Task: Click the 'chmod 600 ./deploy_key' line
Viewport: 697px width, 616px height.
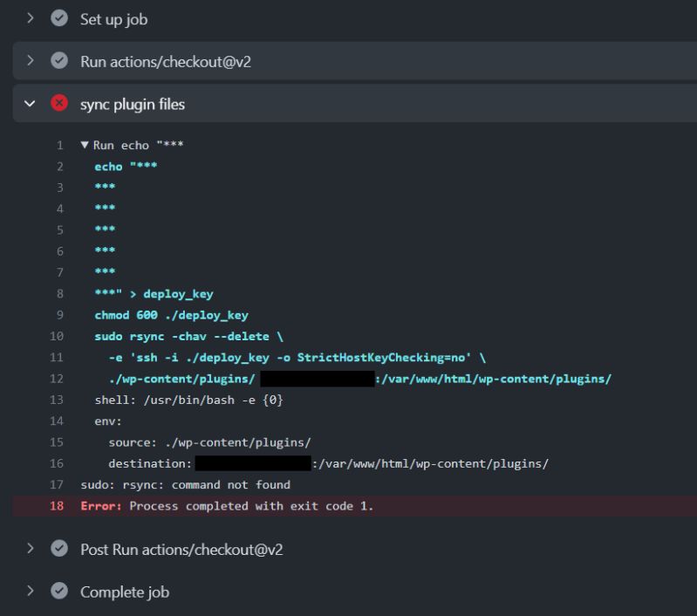Action: (171, 315)
